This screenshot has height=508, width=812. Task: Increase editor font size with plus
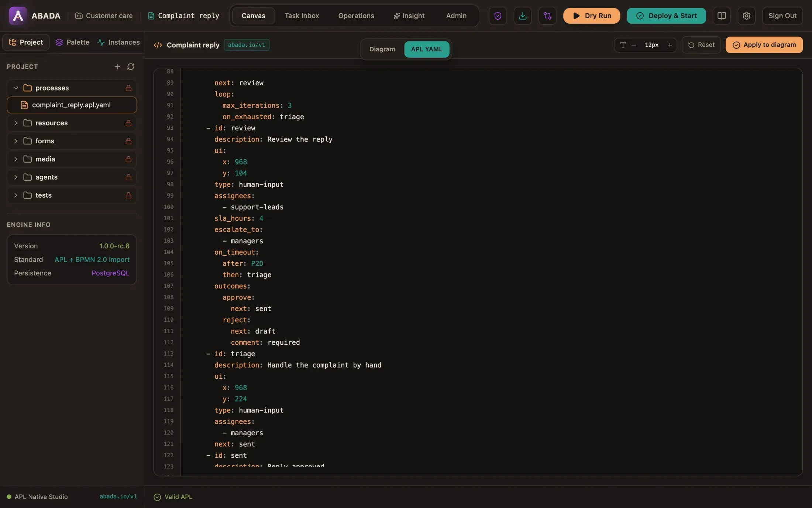pos(670,45)
